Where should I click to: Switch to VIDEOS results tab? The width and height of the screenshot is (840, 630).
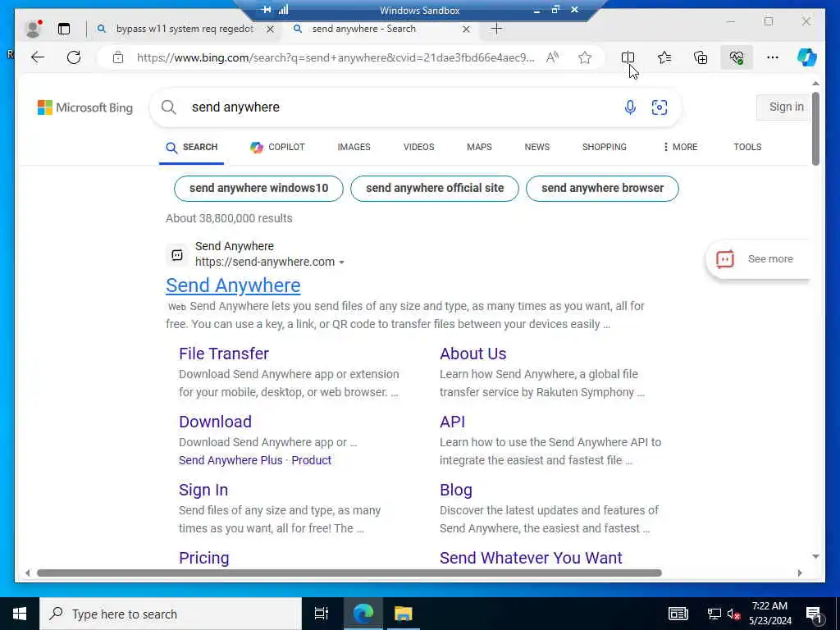point(419,147)
